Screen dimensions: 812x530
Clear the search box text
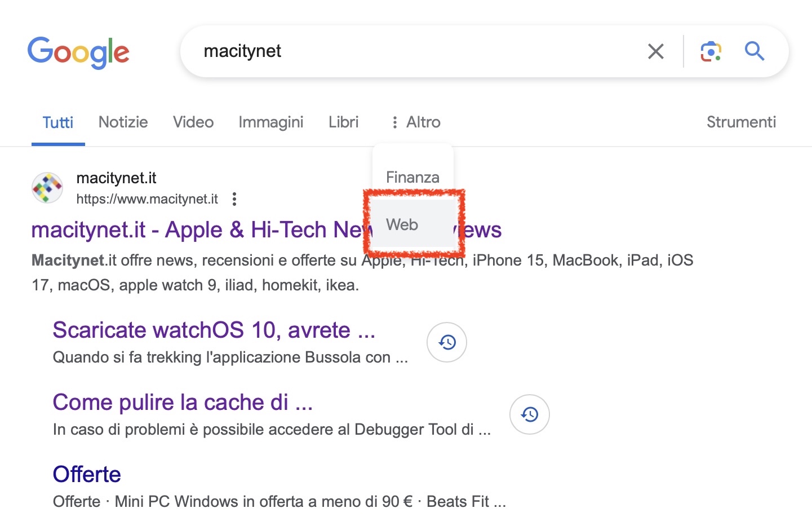pyautogui.click(x=655, y=52)
